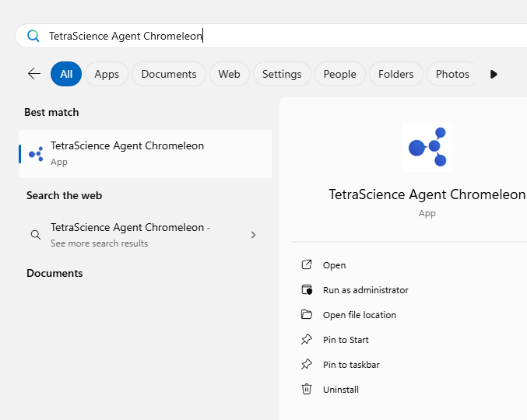Click the TetraScience Agent Chromeleon title in details pane

pos(427,194)
